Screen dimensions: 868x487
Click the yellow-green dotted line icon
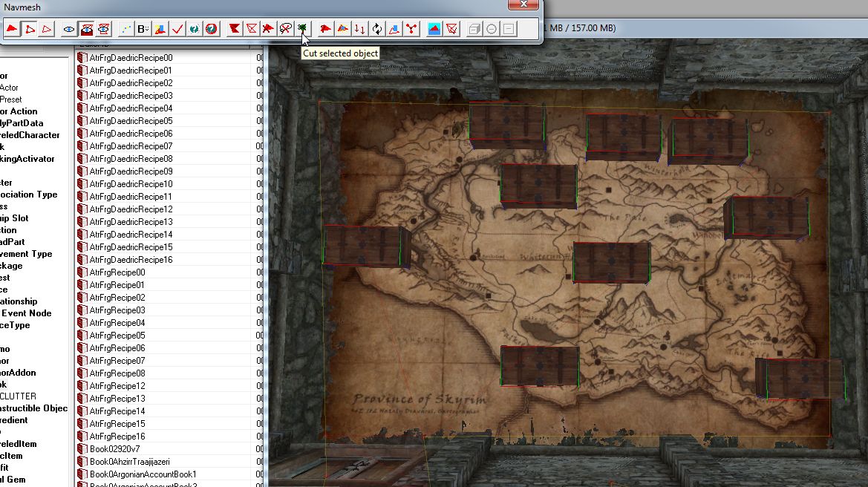126,29
